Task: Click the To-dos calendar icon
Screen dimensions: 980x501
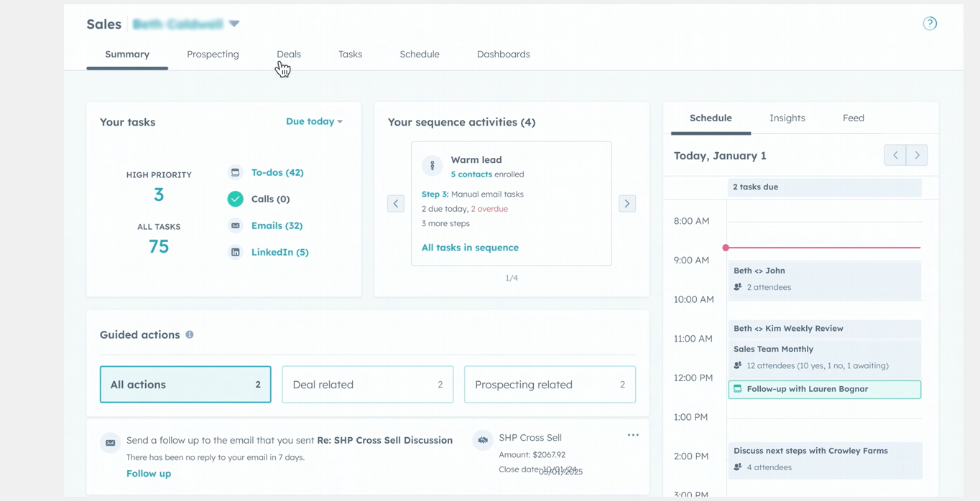Action: [235, 172]
